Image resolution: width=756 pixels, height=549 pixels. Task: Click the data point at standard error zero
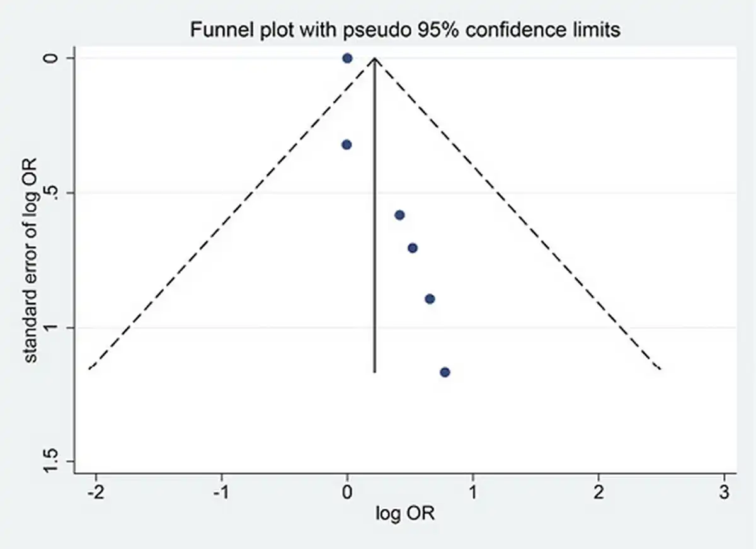point(347,58)
